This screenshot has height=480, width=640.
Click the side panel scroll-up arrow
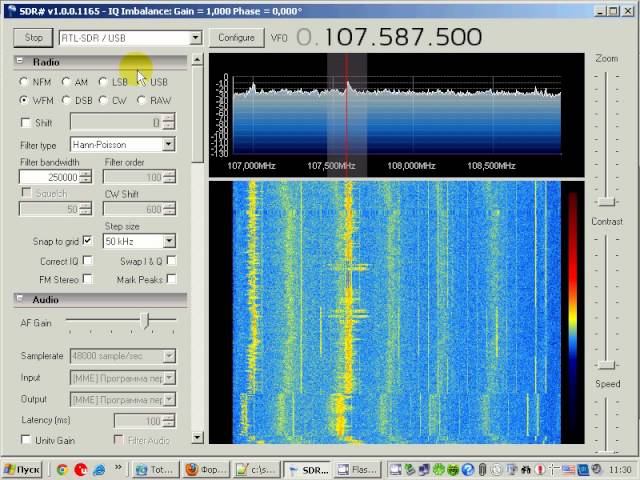pos(197,60)
